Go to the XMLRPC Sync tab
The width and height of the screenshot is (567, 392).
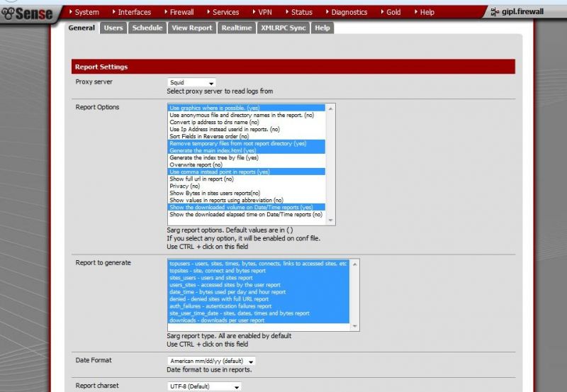(283, 28)
